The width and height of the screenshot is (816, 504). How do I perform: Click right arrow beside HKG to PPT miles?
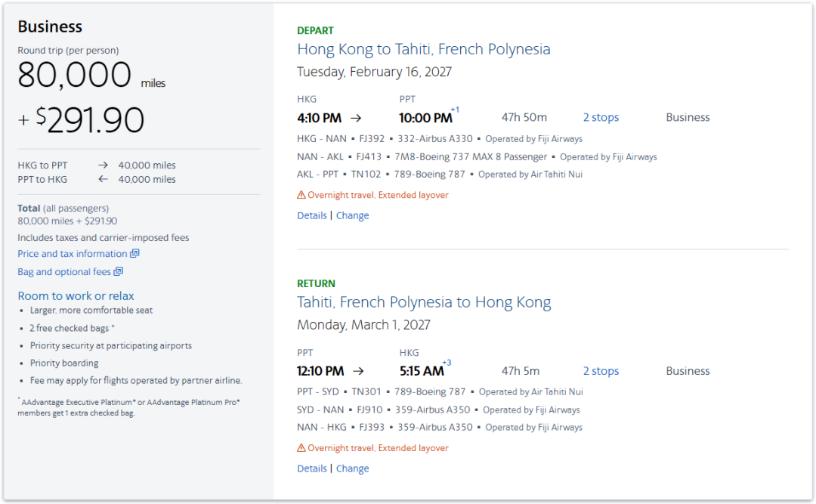(103, 165)
